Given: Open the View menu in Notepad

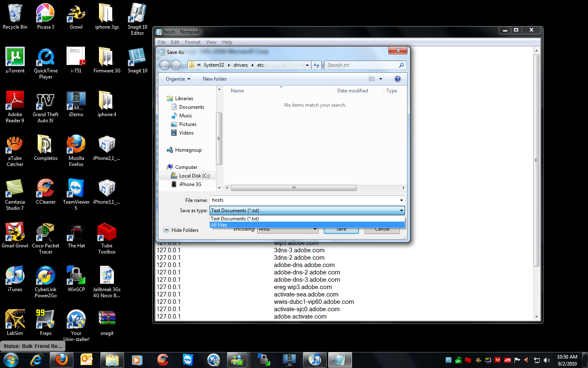Looking at the screenshot, I should pyautogui.click(x=211, y=42).
